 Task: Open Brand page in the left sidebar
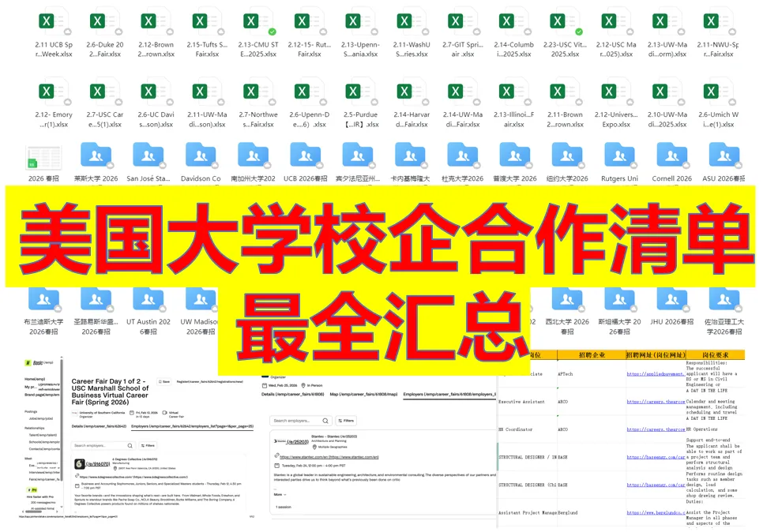pos(42,395)
